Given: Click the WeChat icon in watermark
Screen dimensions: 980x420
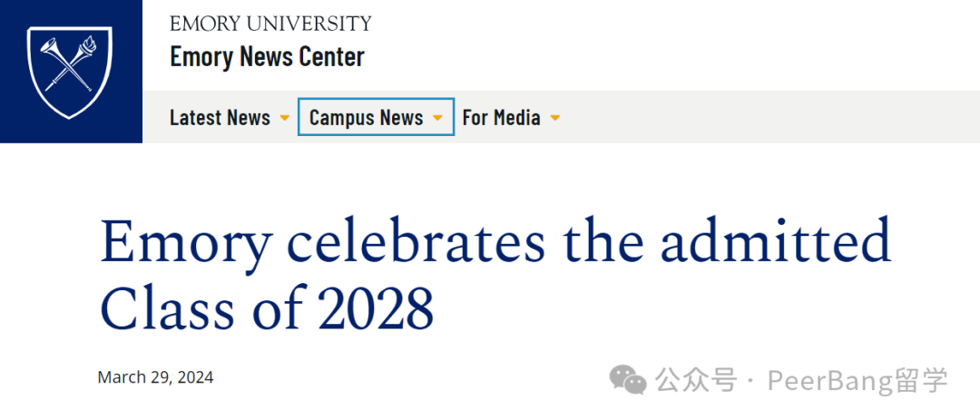Looking at the screenshot, I should pyautogui.click(x=628, y=380).
